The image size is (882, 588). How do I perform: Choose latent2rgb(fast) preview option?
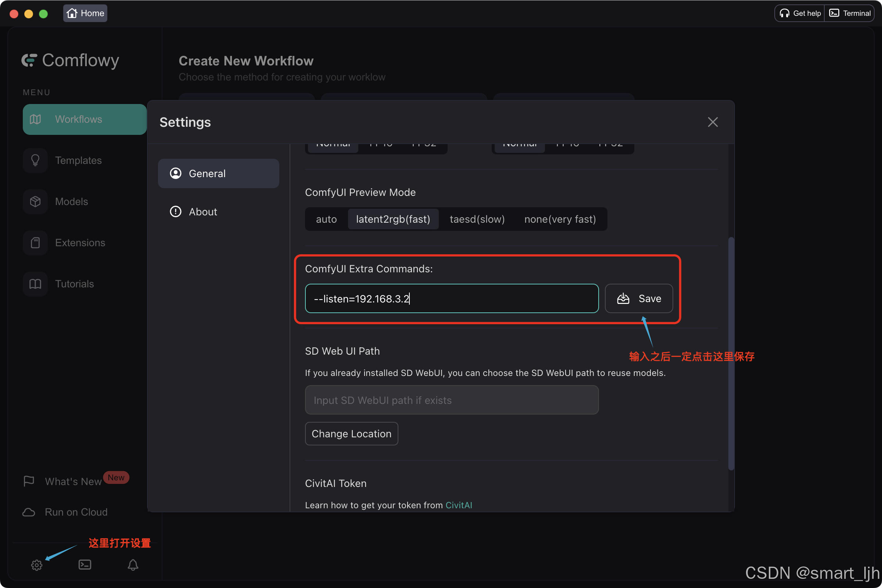click(x=392, y=219)
